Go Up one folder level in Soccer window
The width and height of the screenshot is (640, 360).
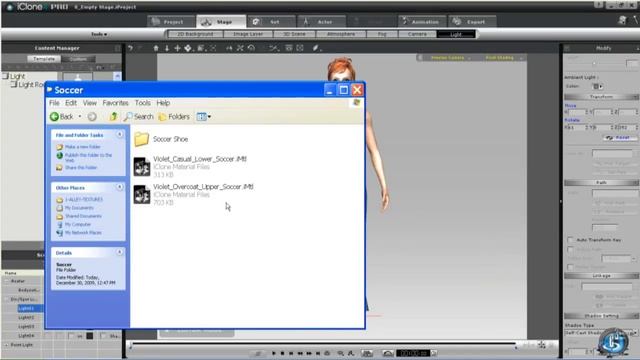point(113,117)
